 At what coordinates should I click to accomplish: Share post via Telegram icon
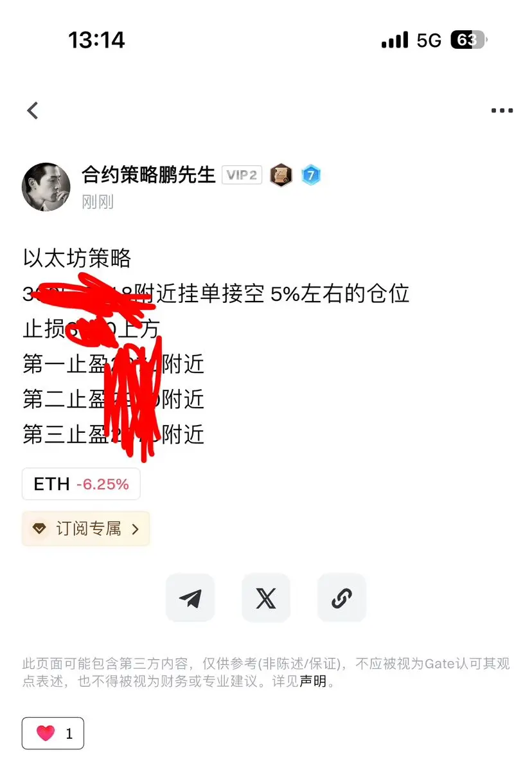[x=190, y=598]
